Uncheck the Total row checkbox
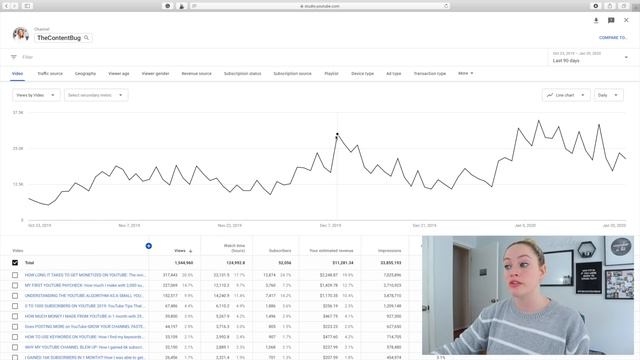Screen dimensions: 640x360 pyautogui.click(x=15, y=263)
